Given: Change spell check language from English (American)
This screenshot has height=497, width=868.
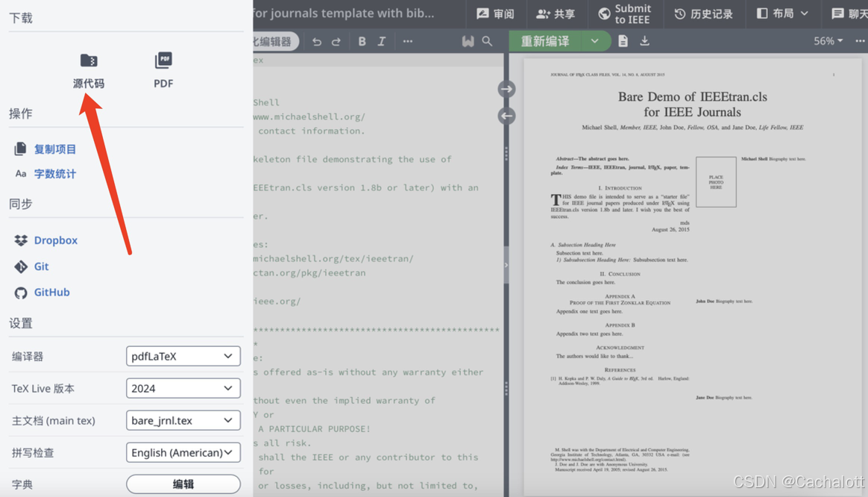Looking at the screenshot, I should (183, 452).
